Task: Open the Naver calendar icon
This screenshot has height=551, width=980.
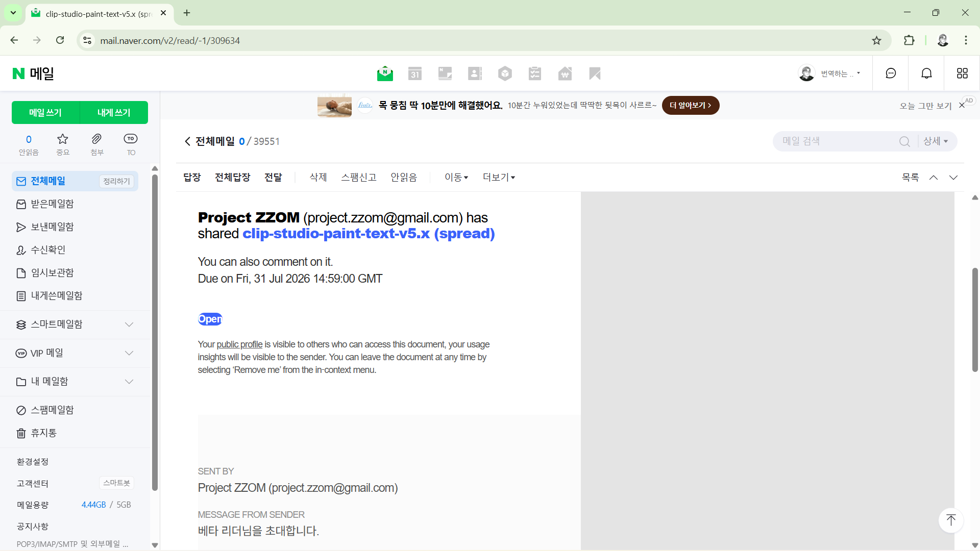Action: click(415, 74)
